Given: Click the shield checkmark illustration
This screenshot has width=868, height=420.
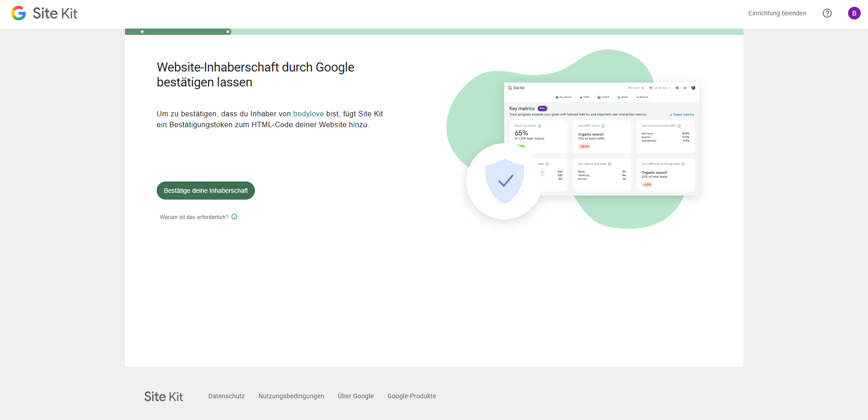Looking at the screenshot, I should tap(504, 181).
